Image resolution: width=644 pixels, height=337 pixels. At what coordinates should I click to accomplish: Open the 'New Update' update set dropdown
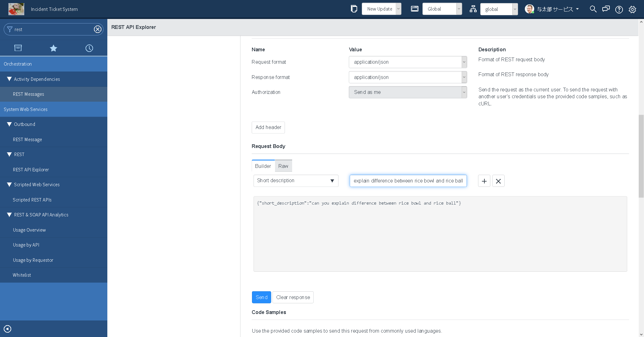point(398,9)
